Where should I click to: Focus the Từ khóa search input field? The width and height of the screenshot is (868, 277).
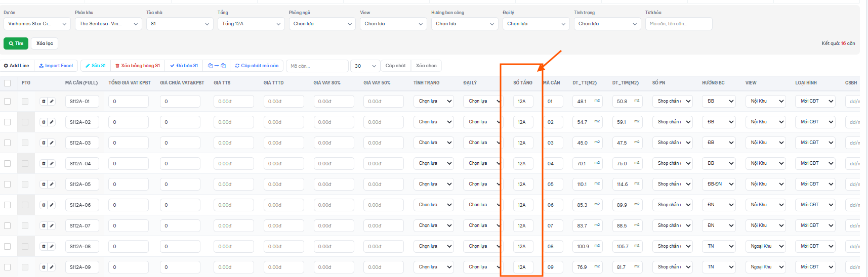coord(679,24)
